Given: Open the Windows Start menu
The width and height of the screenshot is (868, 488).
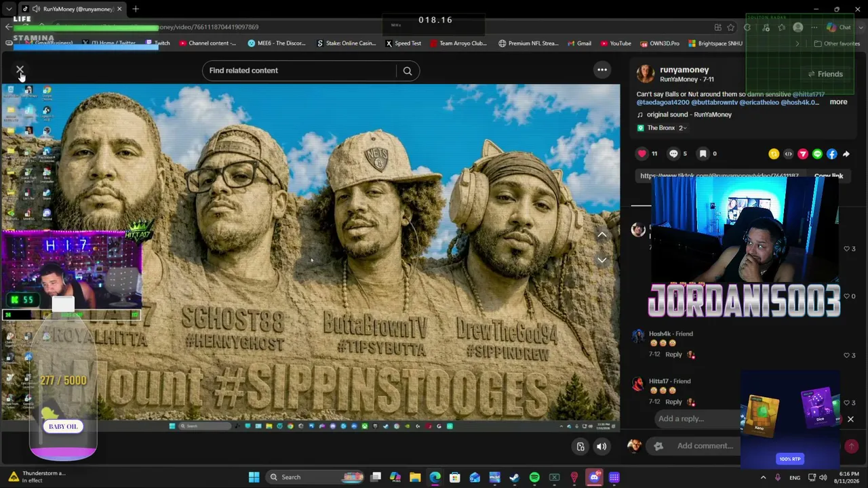Looking at the screenshot, I should 254,477.
